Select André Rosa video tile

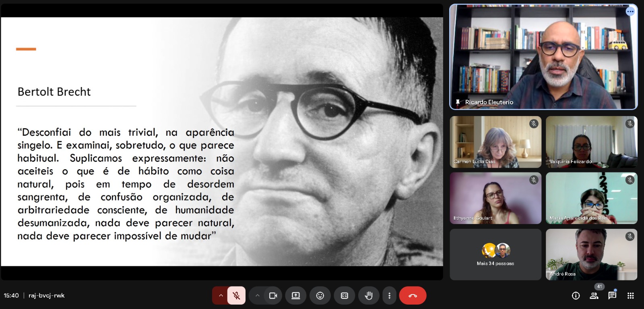(x=591, y=255)
